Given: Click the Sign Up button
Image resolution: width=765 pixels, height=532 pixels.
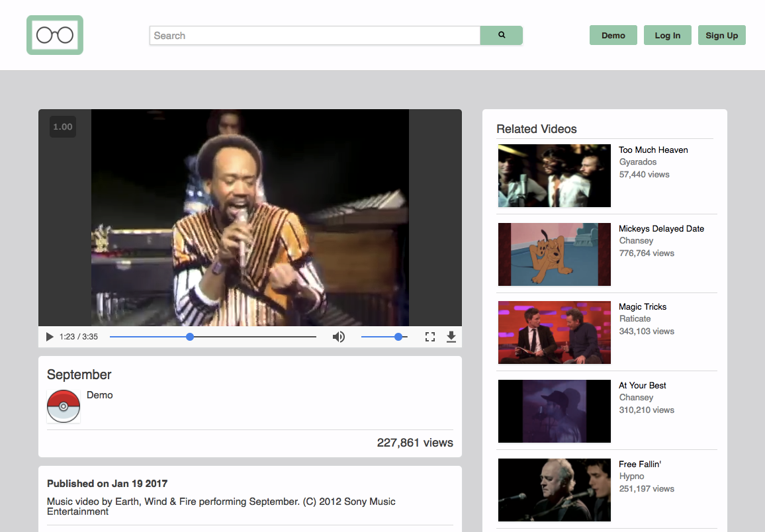Looking at the screenshot, I should 721,35.
